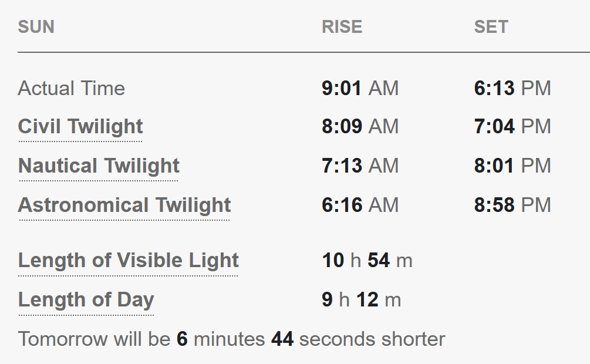Open the Astronomical Twilight definition link
590x364 pixels.
[x=124, y=205]
